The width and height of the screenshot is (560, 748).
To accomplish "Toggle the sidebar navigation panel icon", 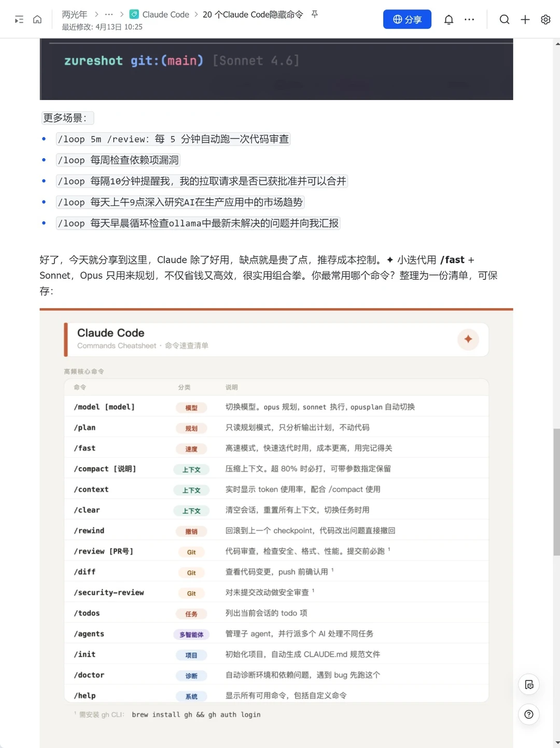I will (19, 20).
